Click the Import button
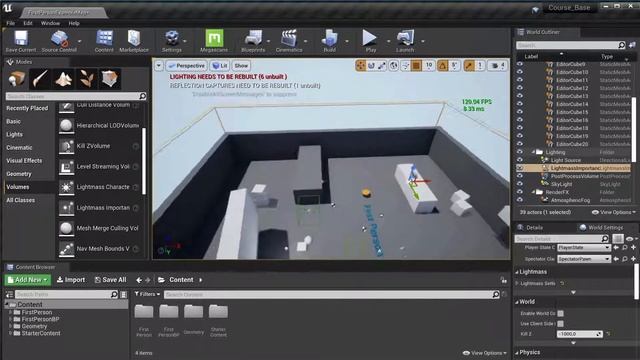Screen dimensions: 640x360 coord(71,280)
